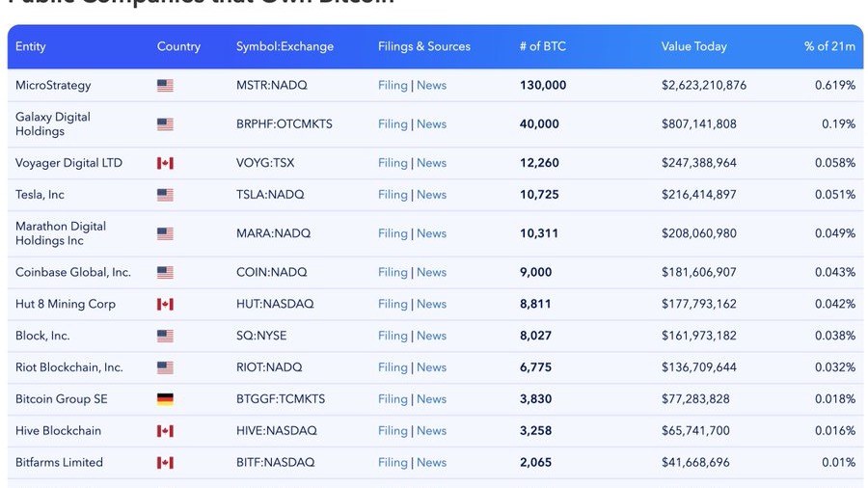Click the Symbol:Exchange column header
The height and width of the screenshot is (488, 868).
coord(285,46)
